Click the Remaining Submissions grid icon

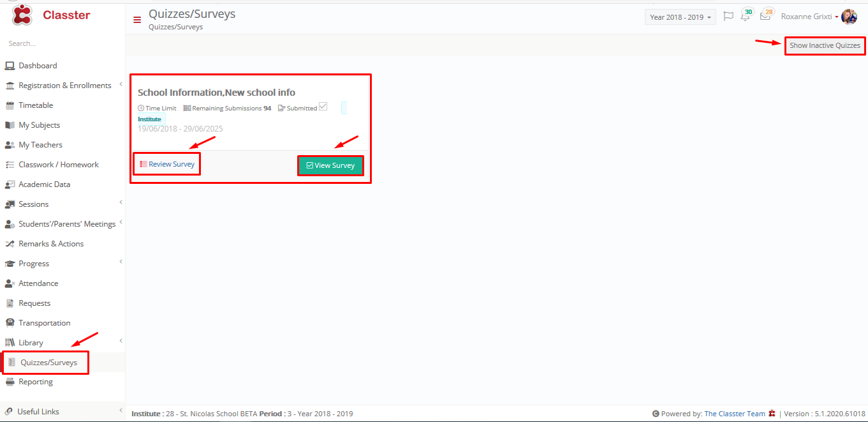tap(187, 109)
